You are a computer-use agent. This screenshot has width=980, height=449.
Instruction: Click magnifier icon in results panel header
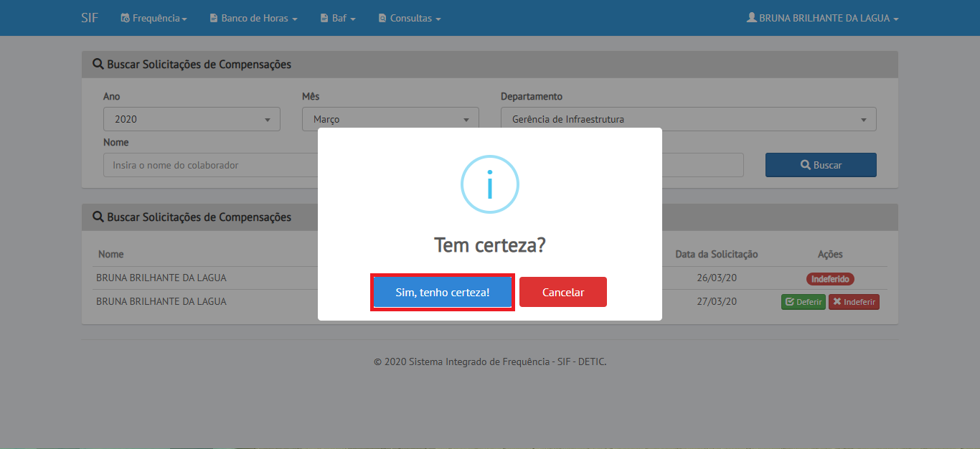coord(98,217)
